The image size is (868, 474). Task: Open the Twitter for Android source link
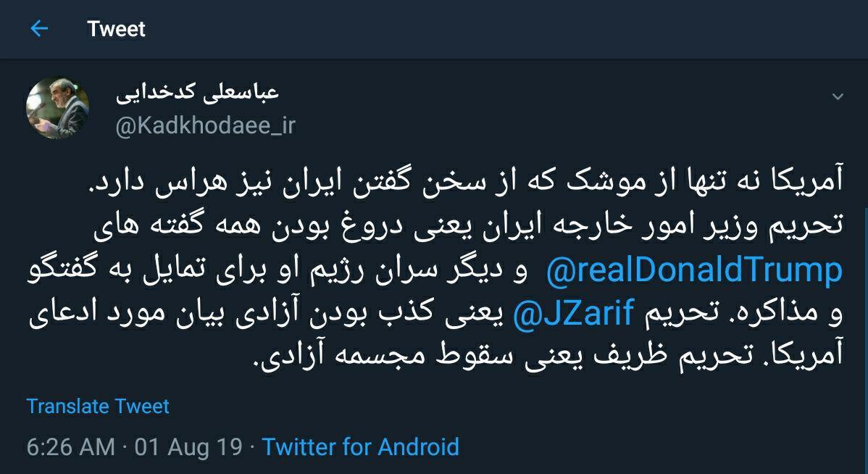360,446
